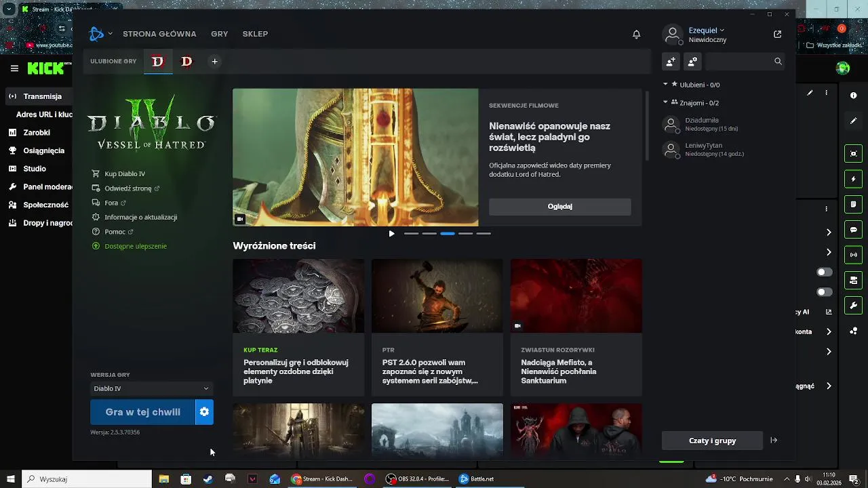The height and width of the screenshot is (488, 868).
Task: Open game settings gear button
Action: pos(204,412)
